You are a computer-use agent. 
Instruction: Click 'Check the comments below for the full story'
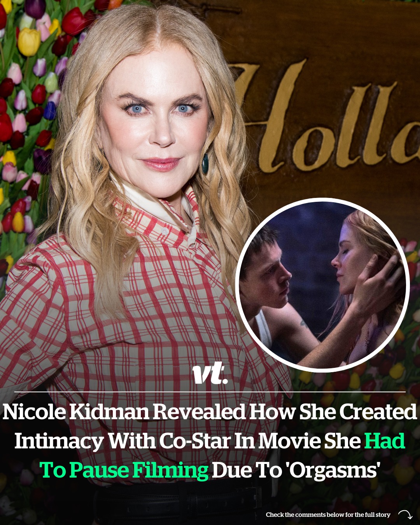click(328, 514)
